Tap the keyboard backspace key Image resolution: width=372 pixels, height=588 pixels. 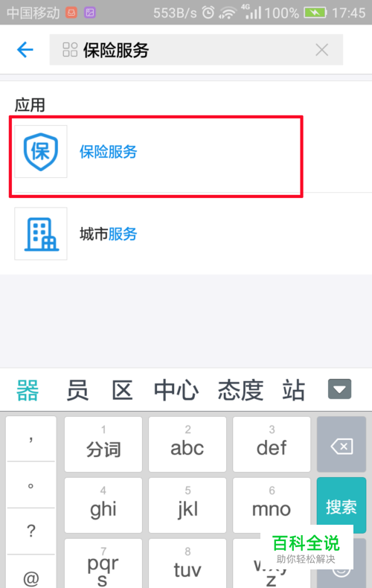click(x=341, y=444)
